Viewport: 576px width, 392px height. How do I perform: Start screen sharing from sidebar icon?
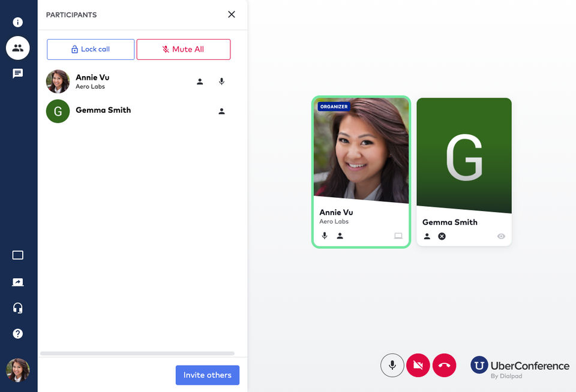(17, 282)
